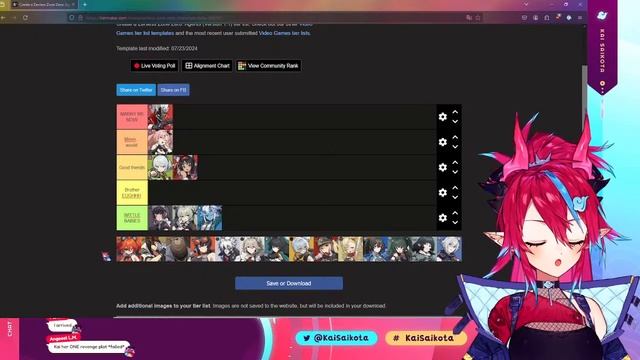Image resolution: width=640 pixels, height=360 pixels.
Task: Select the dark-haired character in green tier
Action: tap(160, 218)
